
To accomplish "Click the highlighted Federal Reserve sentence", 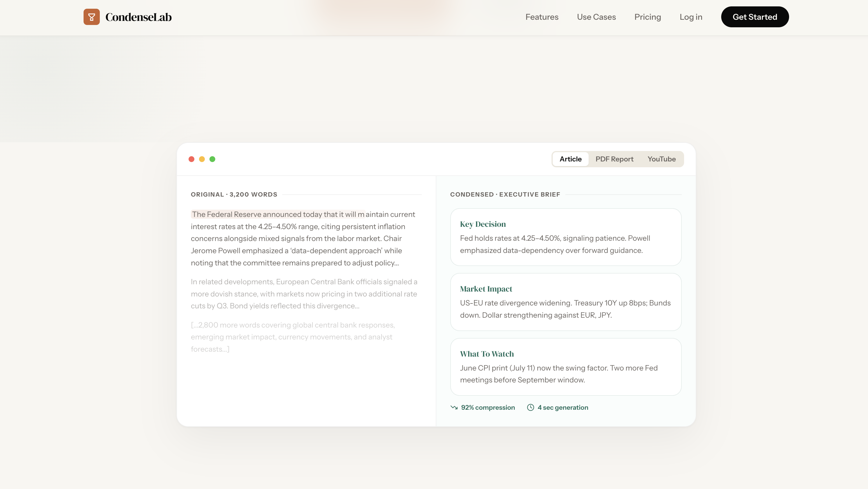I will point(278,215).
